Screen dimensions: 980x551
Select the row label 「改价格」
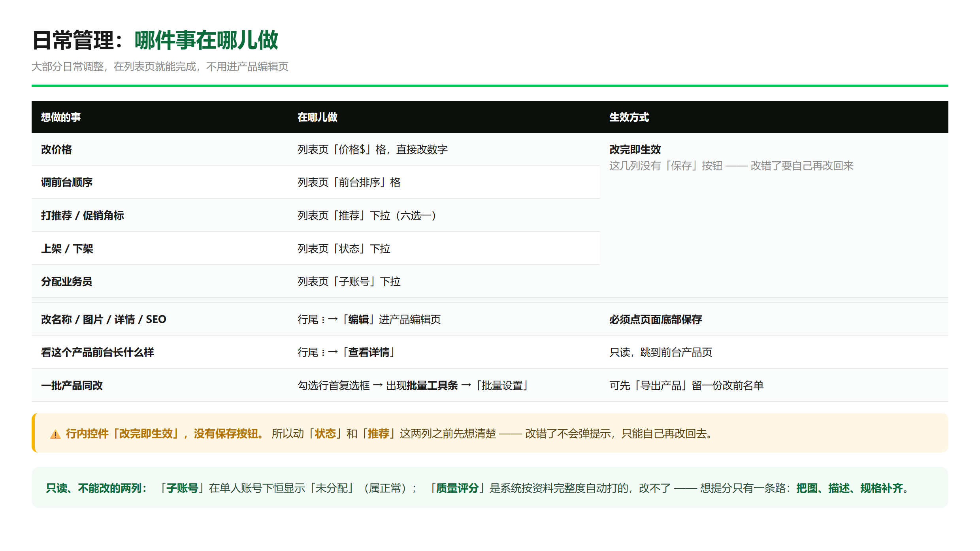(x=57, y=149)
